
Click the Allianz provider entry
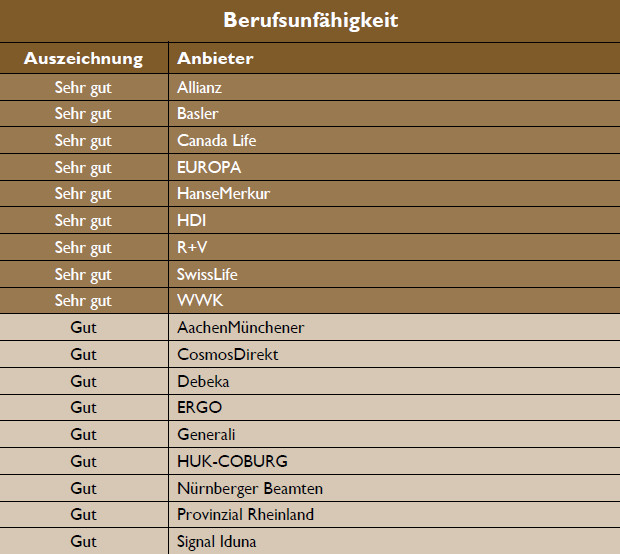(x=199, y=87)
